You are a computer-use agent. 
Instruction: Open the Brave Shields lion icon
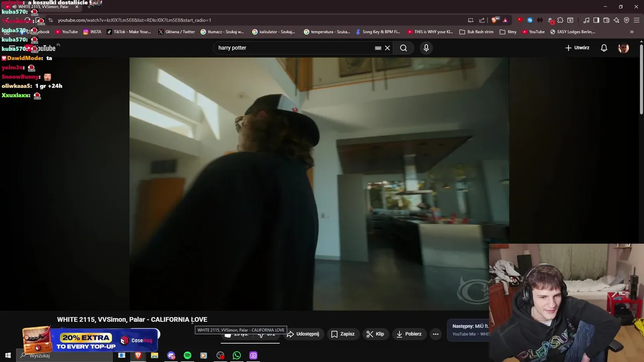coord(495,20)
